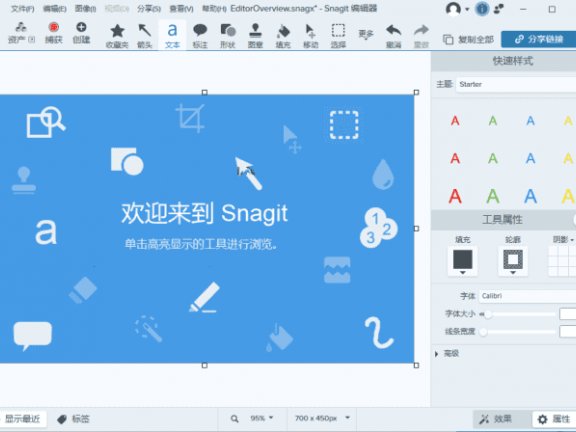
Task: Click the highlighter pen icon on canvas
Action: click(x=204, y=298)
